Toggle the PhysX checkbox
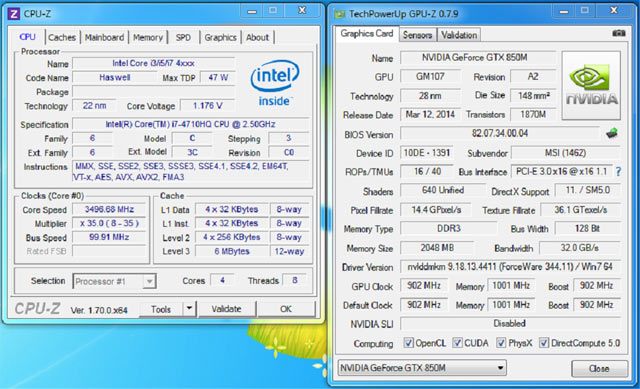640x389 pixels. (x=501, y=342)
